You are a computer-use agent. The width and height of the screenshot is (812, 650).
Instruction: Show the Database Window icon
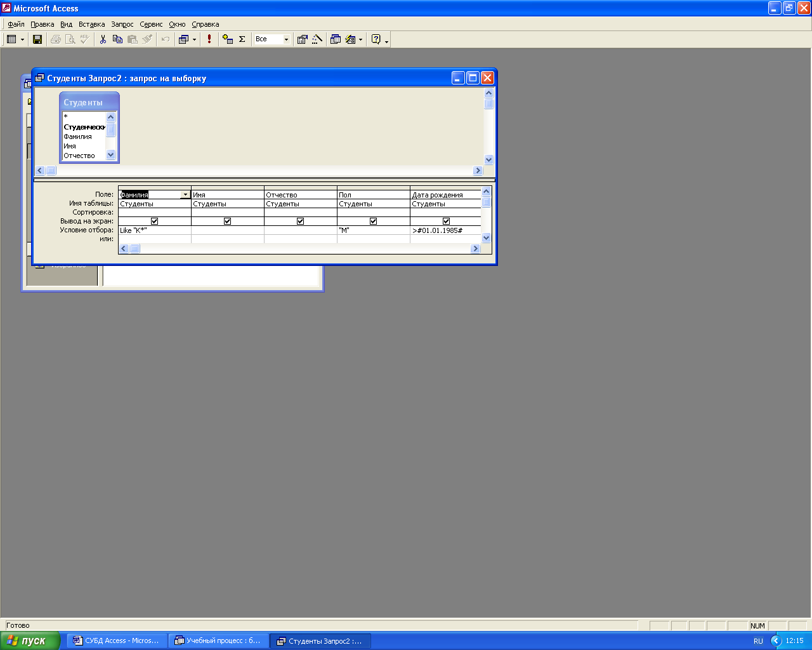tap(336, 39)
